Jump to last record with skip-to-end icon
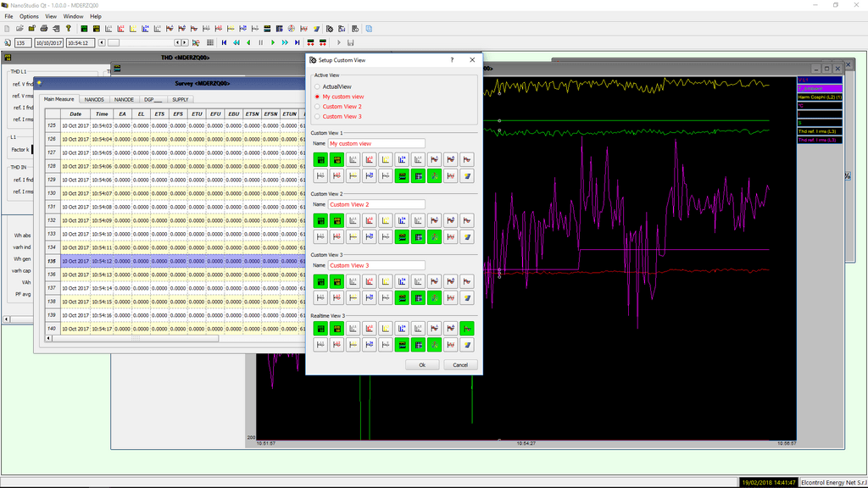Image resolution: width=868 pixels, height=488 pixels. [298, 42]
